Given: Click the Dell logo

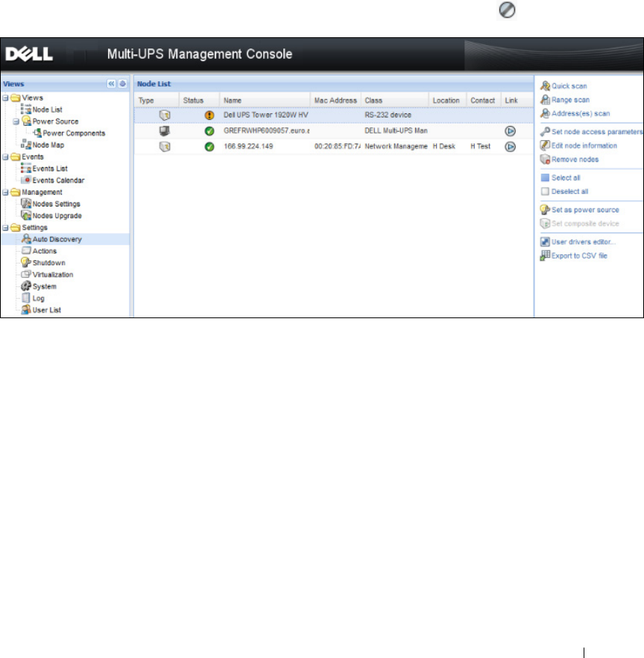Looking at the screenshot, I should click(29, 54).
